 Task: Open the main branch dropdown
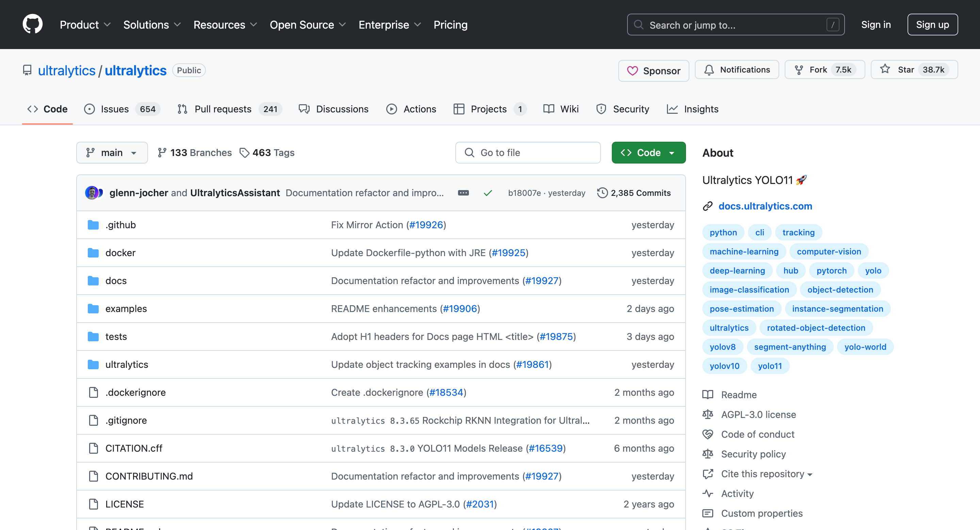112,153
